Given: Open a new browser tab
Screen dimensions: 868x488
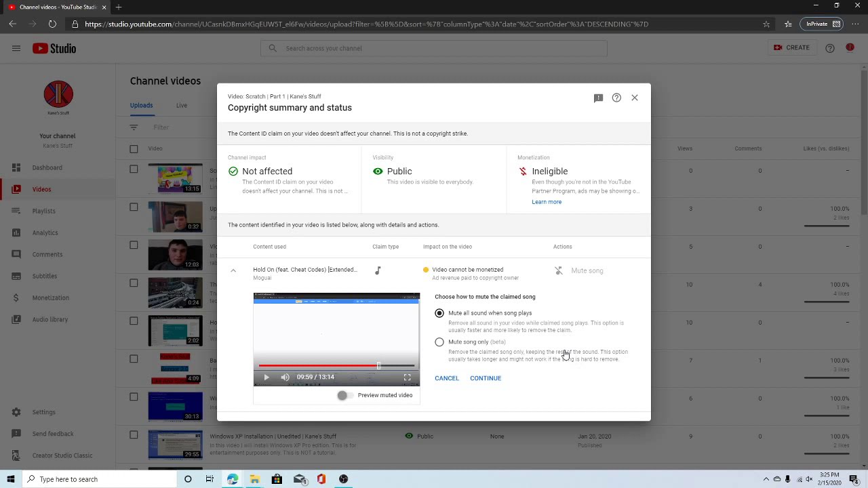Looking at the screenshot, I should (x=119, y=7).
